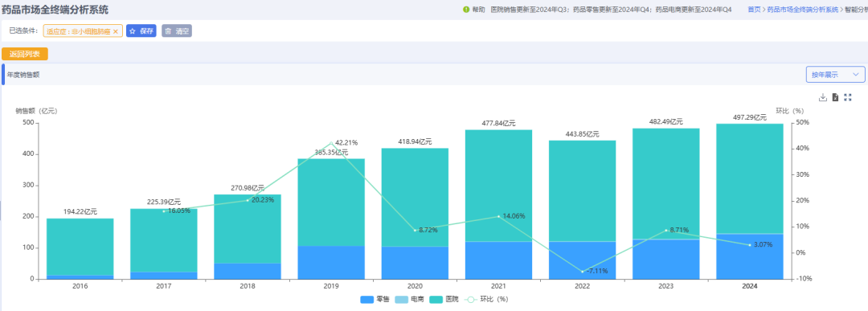Screen dimensions: 868x311
Task: Click the 帮助 help link
Action: (x=479, y=10)
